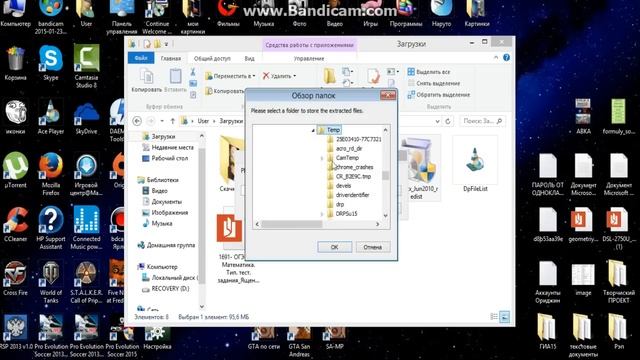Expand the CamTemp folder node
The width and height of the screenshot is (640, 360).
click(322, 158)
